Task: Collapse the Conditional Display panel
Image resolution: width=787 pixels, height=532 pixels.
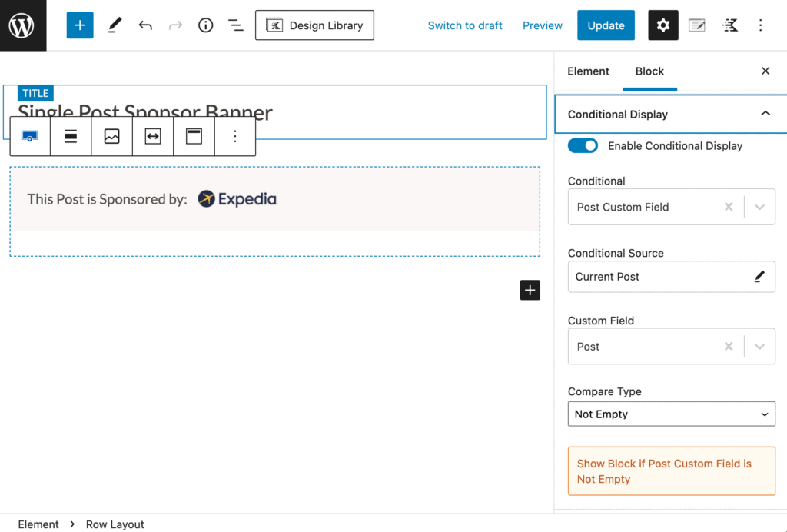Action: tap(765, 114)
